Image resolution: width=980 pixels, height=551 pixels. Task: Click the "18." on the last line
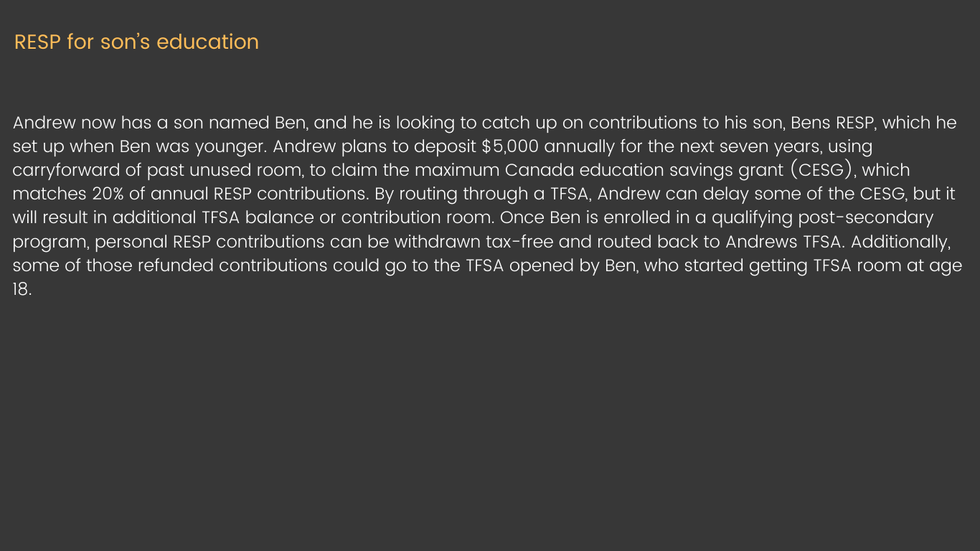22,289
